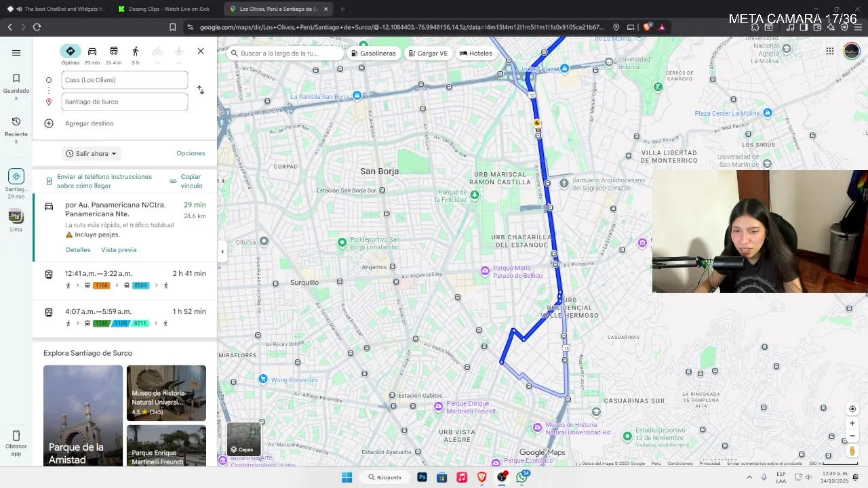Image resolution: width=868 pixels, height=488 pixels.
Task: Select the driving mode 29 min
Action: (x=92, y=55)
